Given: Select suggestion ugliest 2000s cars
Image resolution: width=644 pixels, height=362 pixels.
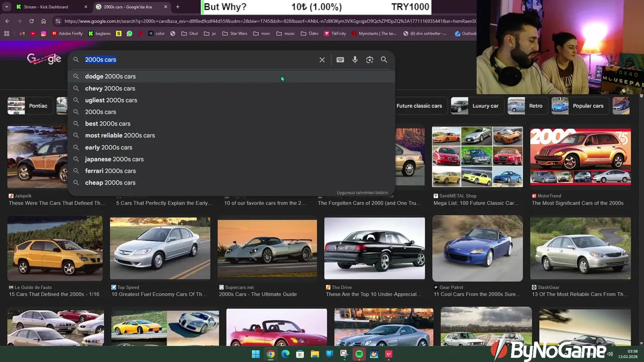Looking at the screenshot, I should 231,100.
